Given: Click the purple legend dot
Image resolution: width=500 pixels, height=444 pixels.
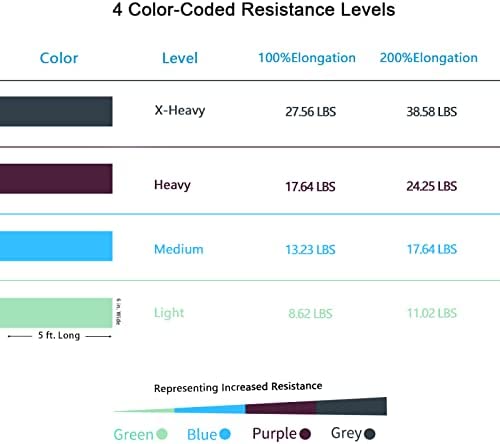Looking at the screenshot, I should pyautogui.click(x=305, y=434).
